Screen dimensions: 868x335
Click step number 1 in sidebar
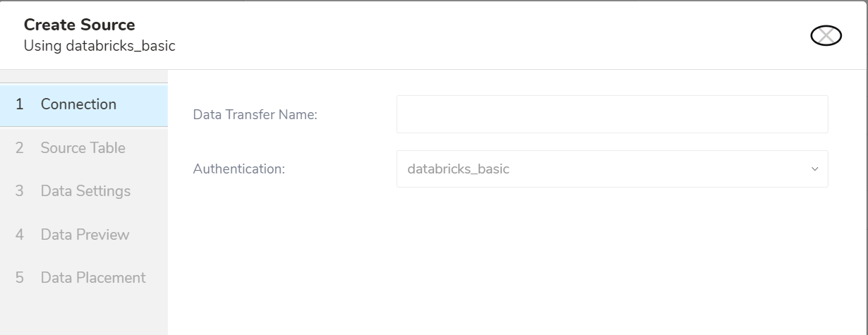tap(20, 104)
